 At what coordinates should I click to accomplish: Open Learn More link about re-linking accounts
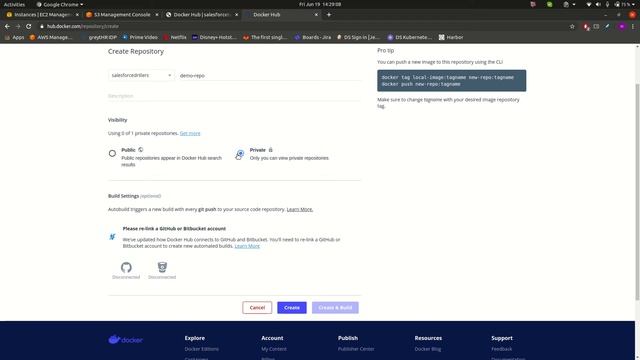click(x=247, y=246)
